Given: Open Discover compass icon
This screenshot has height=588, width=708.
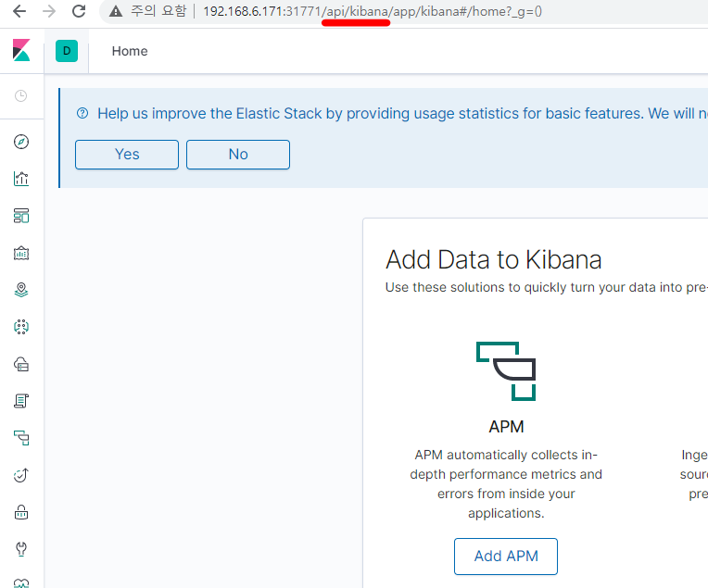Looking at the screenshot, I should tap(21, 142).
